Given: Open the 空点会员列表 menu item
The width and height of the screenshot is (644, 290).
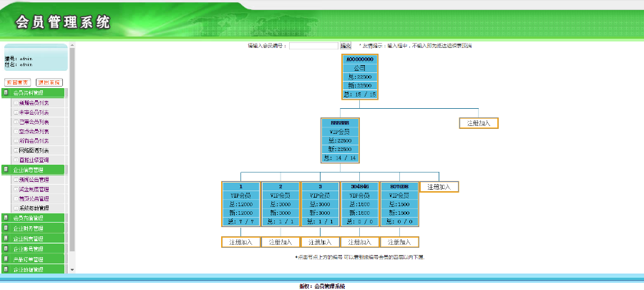Looking at the screenshot, I should click(34, 132).
